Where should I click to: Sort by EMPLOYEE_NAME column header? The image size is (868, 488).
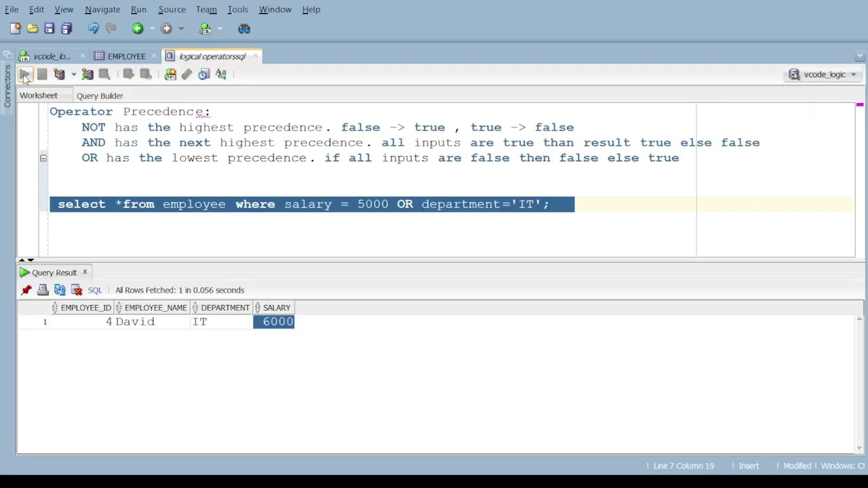[x=151, y=308]
